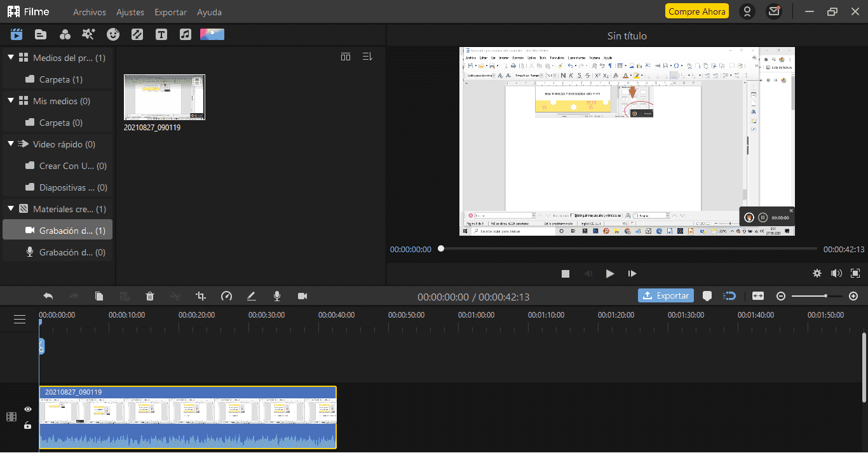Collapse Medios del proyecto tree section
The height and width of the screenshot is (453, 868).
tap(11, 58)
